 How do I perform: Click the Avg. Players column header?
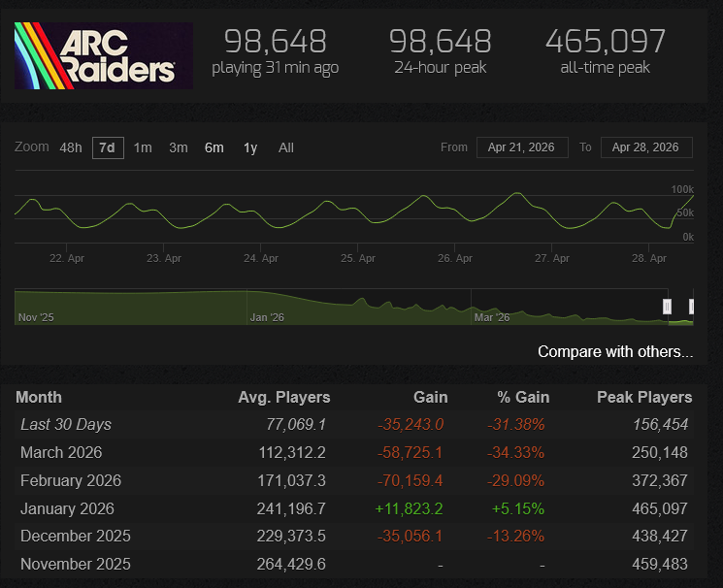point(284,398)
